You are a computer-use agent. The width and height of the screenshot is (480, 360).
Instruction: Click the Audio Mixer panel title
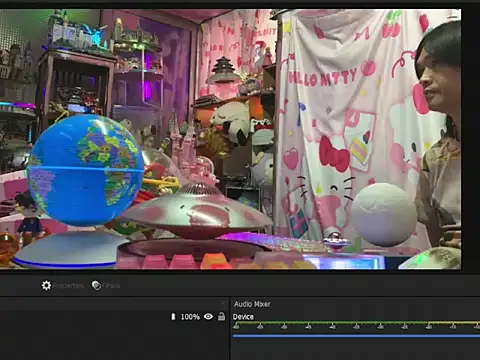pyautogui.click(x=252, y=304)
